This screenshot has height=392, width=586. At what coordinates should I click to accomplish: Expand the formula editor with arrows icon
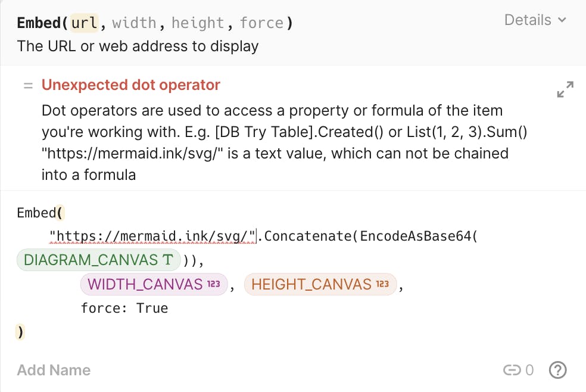(x=565, y=89)
